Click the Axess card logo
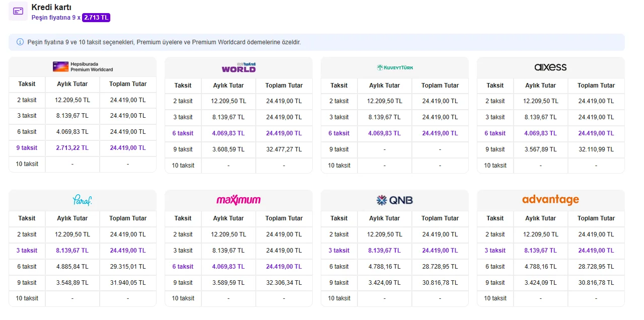 (550, 67)
